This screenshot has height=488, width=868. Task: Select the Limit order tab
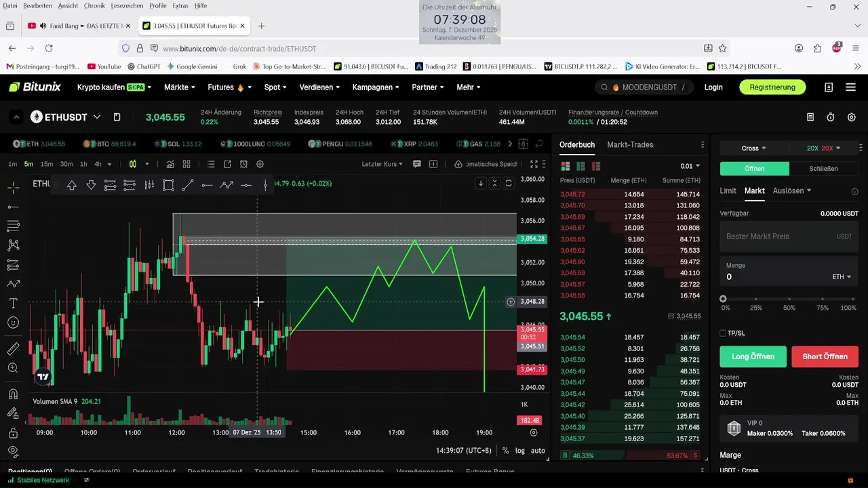point(728,190)
